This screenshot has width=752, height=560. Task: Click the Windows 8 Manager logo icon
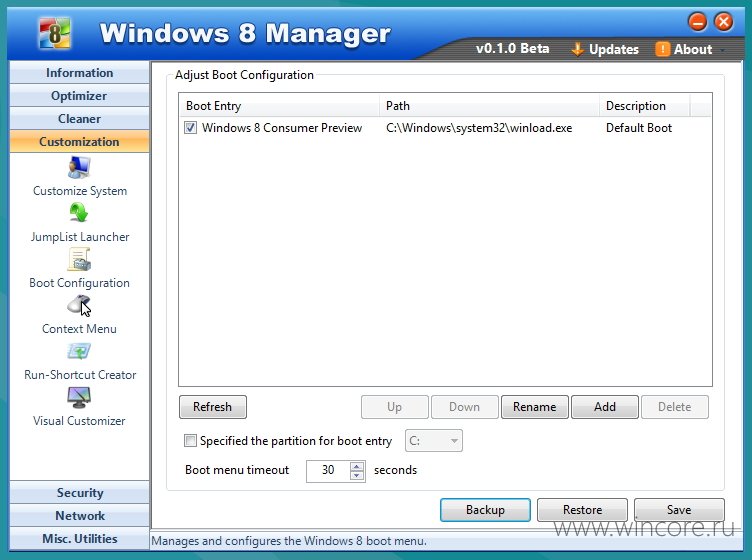[55, 33]
